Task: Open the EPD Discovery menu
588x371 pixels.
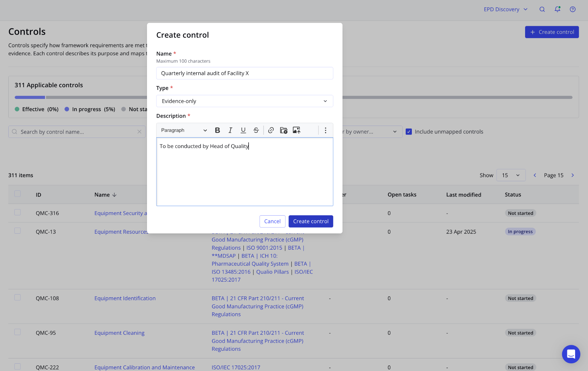Action: tap(505, 9)
